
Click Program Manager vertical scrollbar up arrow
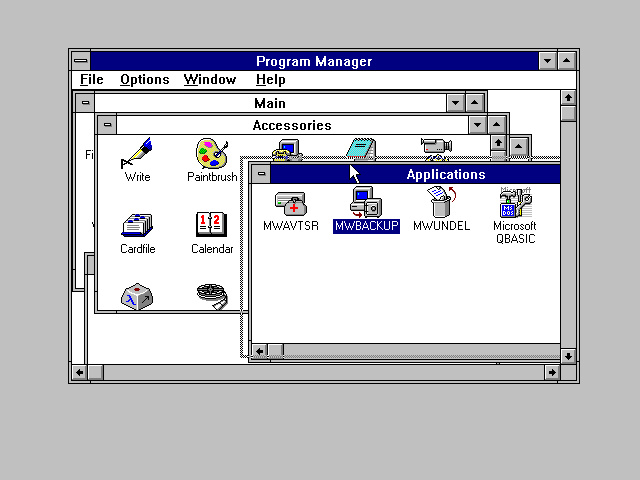(568, 98)
